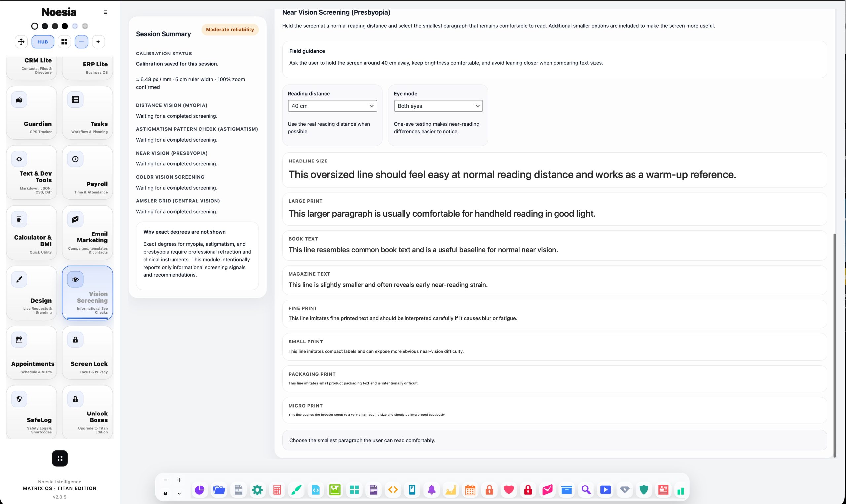Choose the Micro Print paragraph option
This screenshot has height=504, width=846.
(555, 410)
